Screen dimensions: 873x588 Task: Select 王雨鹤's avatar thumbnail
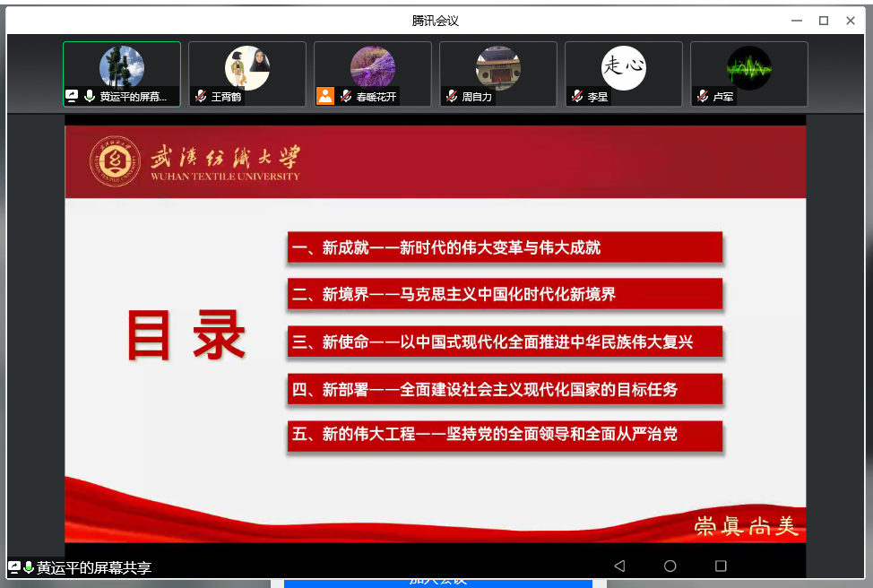[x=246, y=68]
